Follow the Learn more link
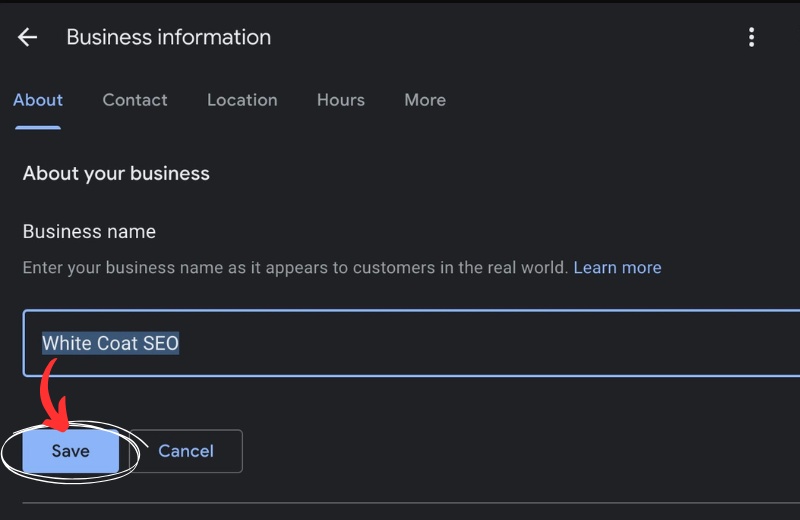The image size is (800, 520). coord(617,267)
